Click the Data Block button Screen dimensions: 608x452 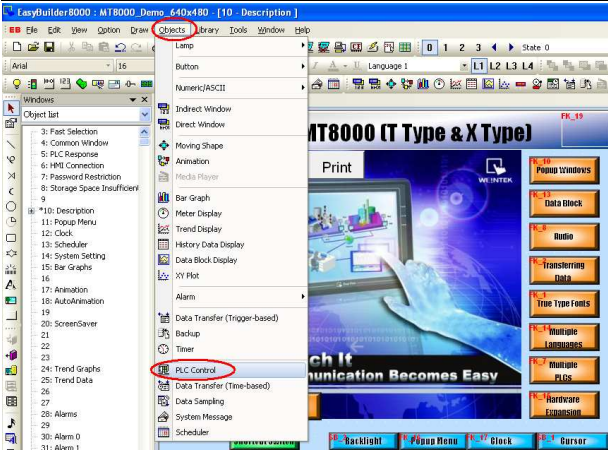pyautogui.click(x=563, y=203)
